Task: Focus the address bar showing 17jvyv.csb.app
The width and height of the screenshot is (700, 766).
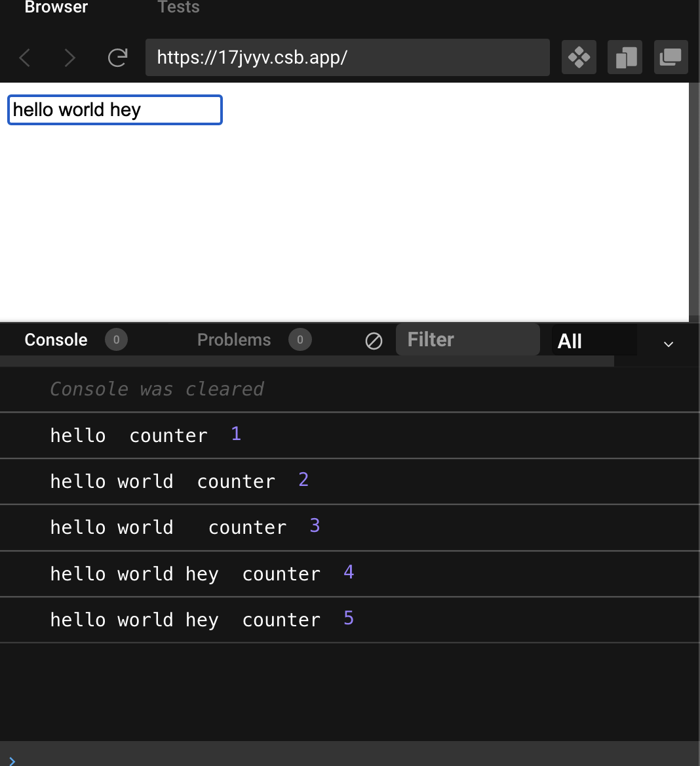Action: tap(347, 58)
